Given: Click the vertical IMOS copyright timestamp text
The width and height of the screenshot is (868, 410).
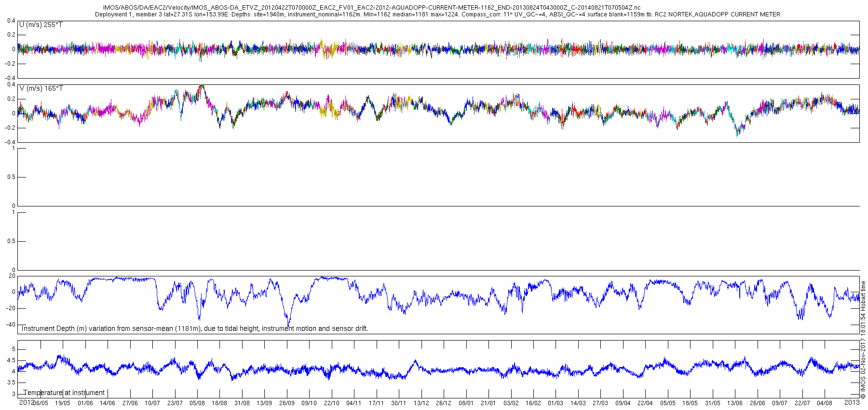Looking at the screenshot, I should click(x=863, y=340).
